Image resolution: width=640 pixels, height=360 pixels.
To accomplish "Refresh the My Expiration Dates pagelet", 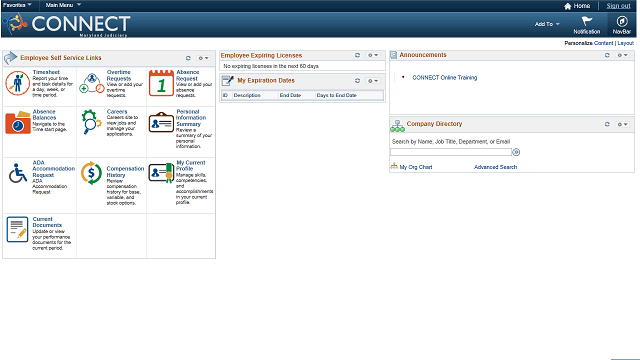I will 357,81.
